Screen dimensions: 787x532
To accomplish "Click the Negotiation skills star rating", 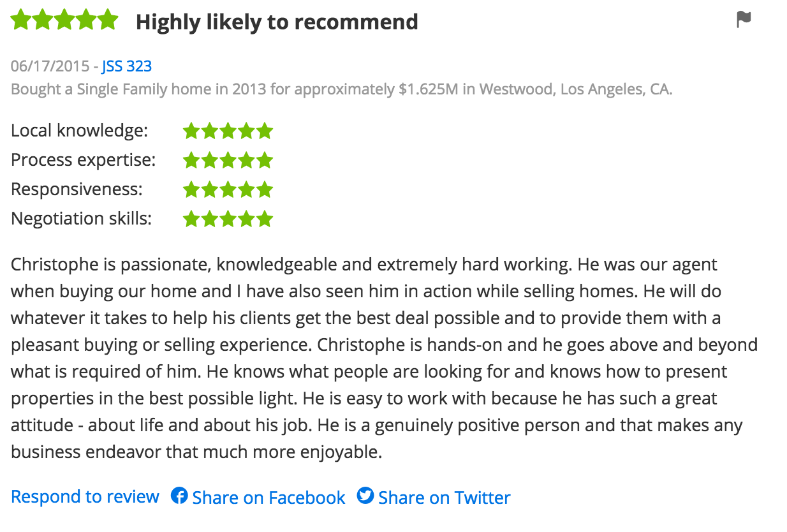I will 228,219.
